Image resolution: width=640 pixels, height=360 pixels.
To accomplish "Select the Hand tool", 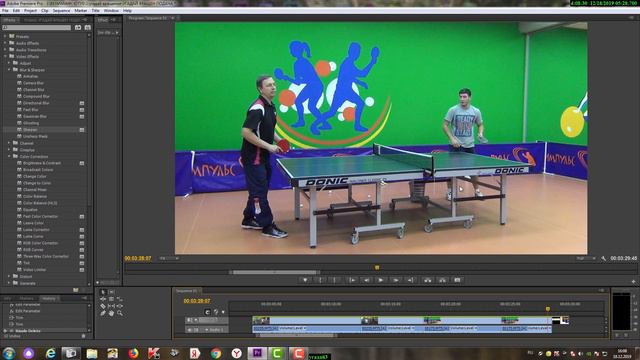I will pos(111,313).
